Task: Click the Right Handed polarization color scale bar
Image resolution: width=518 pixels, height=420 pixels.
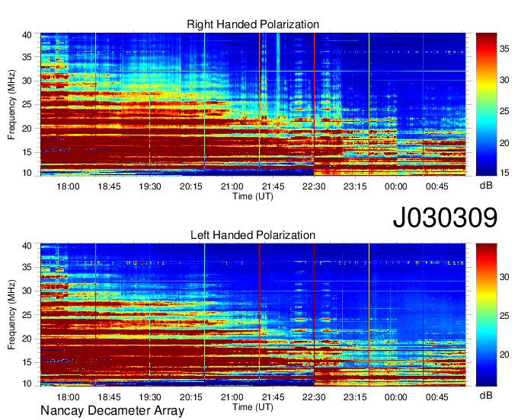Action: point(486,104)
